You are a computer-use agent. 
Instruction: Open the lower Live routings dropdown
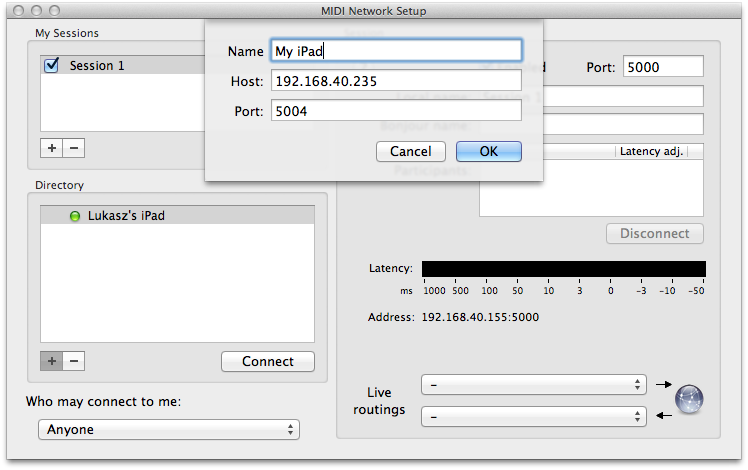(x=534, y=417)
